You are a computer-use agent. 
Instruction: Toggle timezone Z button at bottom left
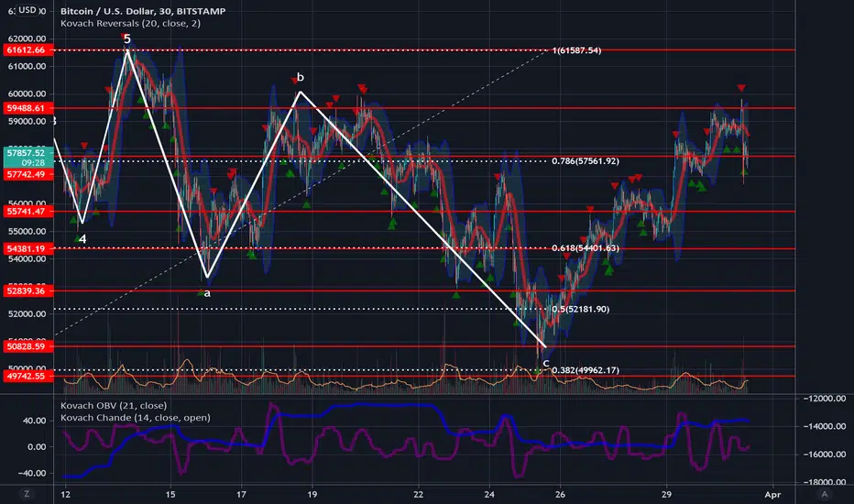click(x=27, y=494)
